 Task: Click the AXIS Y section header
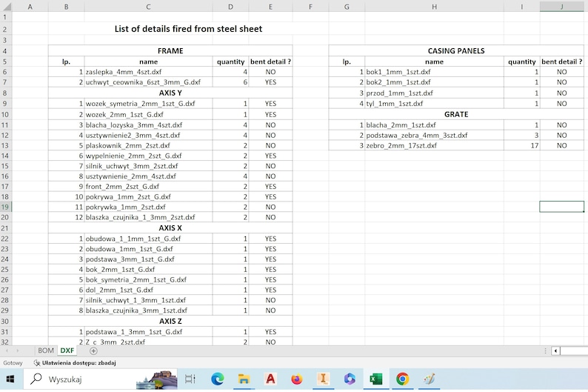[170, 93]
